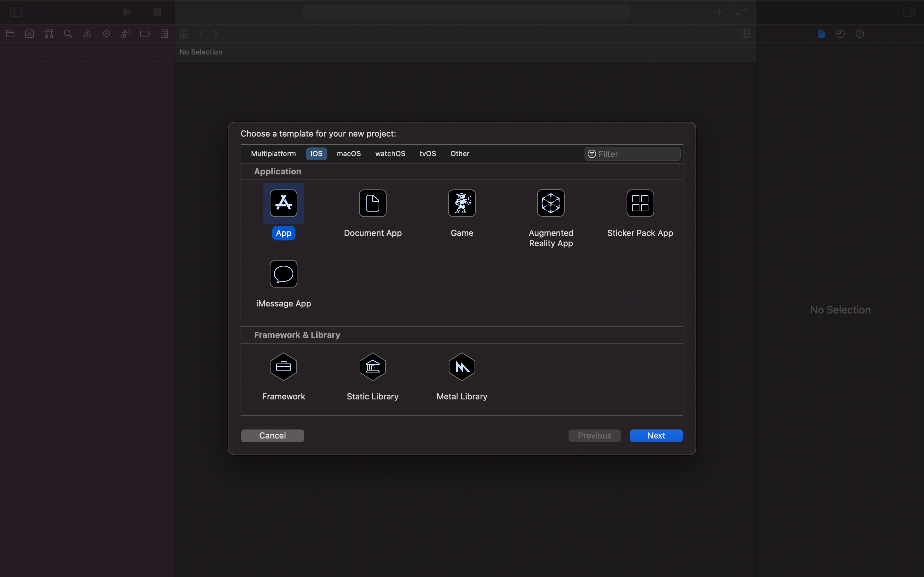
Task: Select the Document App template icon
Action: click(x=372, y=203)
